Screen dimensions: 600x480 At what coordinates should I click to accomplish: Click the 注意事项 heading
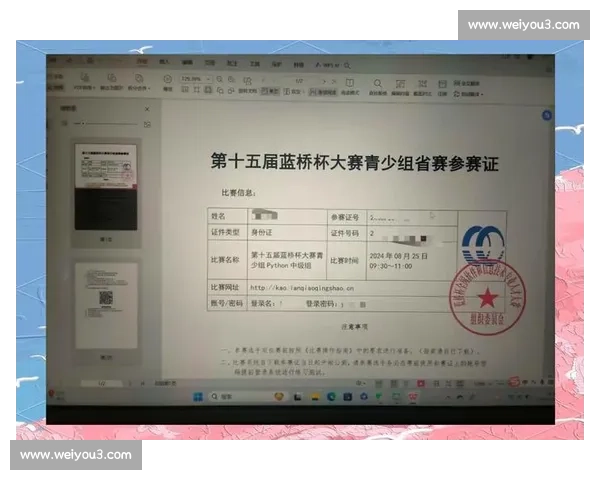(x=354, y=327)
